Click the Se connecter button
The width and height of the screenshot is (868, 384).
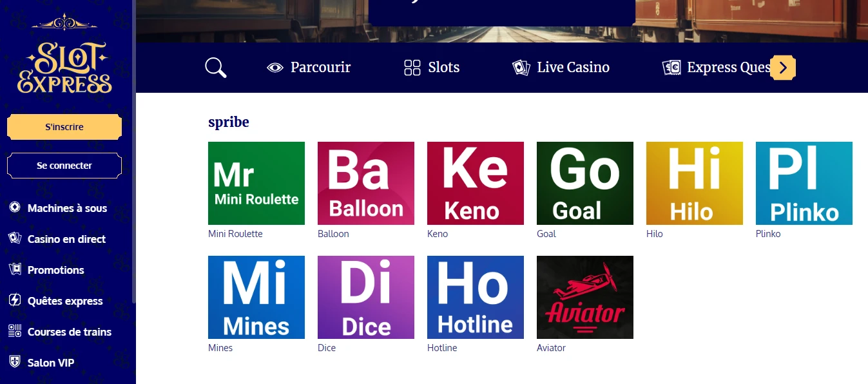click(64, 166)
